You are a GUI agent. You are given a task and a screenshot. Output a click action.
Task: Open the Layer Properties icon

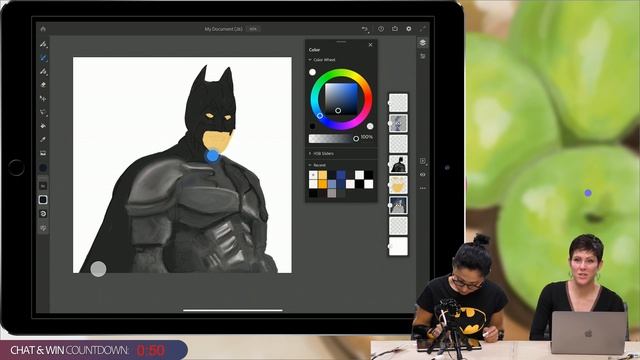422,56
